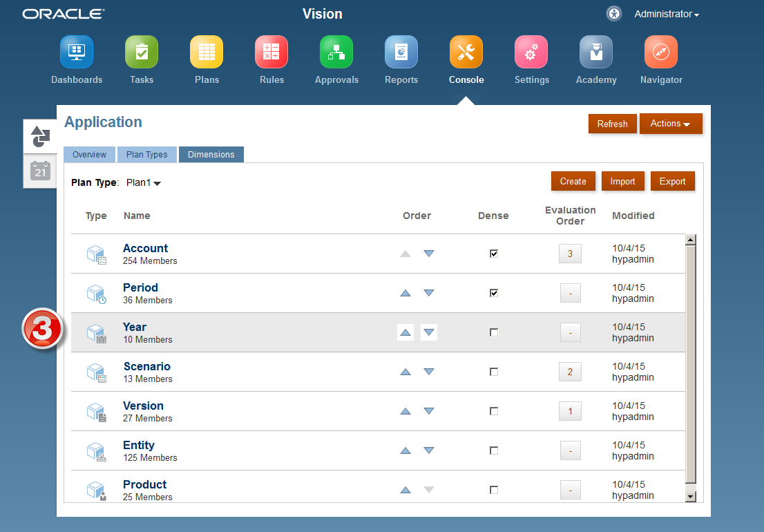
Task: Click the Create button
Action: pos(573,181)
